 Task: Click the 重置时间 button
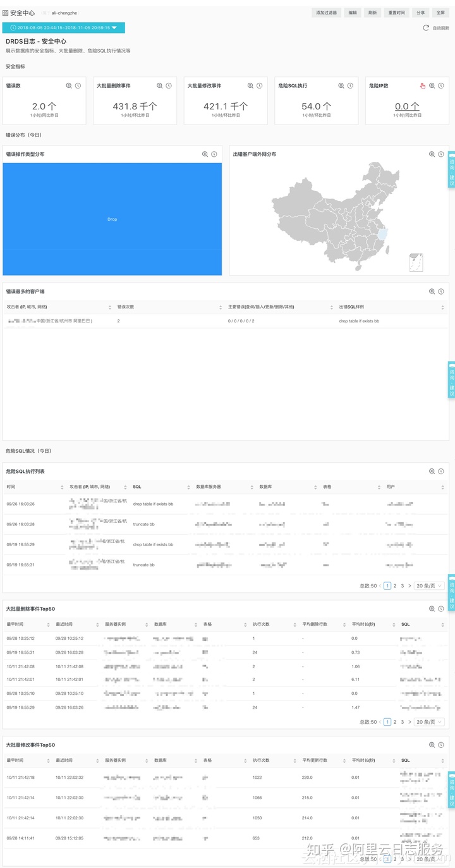point(396,13)
